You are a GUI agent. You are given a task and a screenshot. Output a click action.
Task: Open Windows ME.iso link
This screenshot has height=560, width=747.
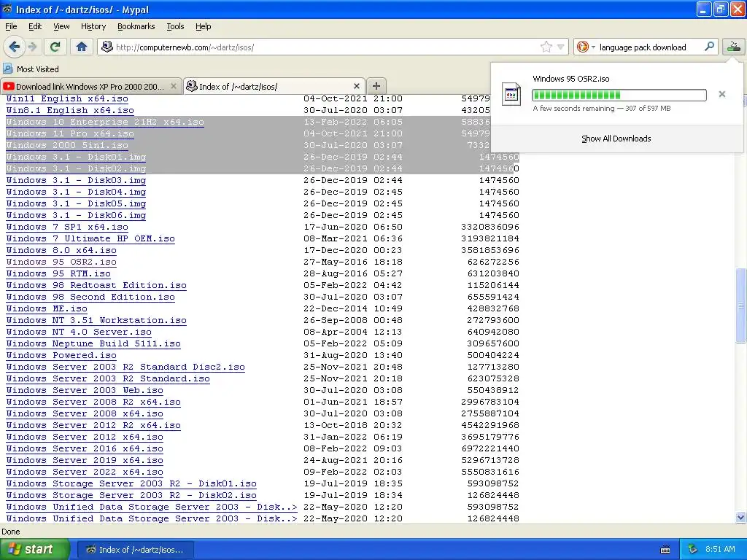click(x=47, y=309)
